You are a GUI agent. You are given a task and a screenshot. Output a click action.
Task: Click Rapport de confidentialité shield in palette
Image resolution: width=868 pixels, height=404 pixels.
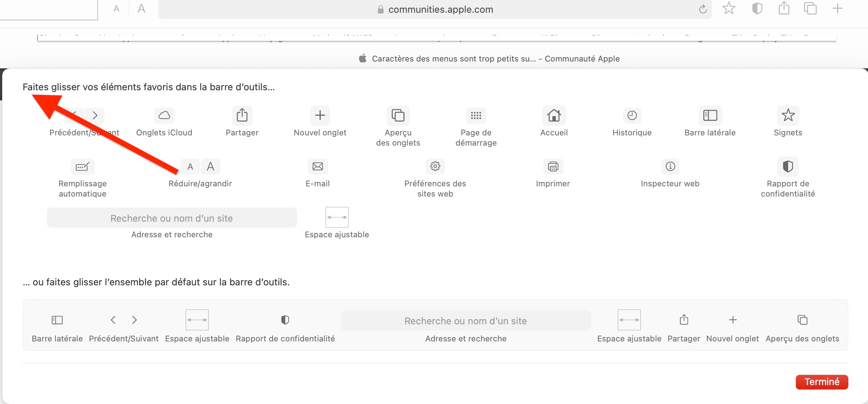tap(788, 167)
